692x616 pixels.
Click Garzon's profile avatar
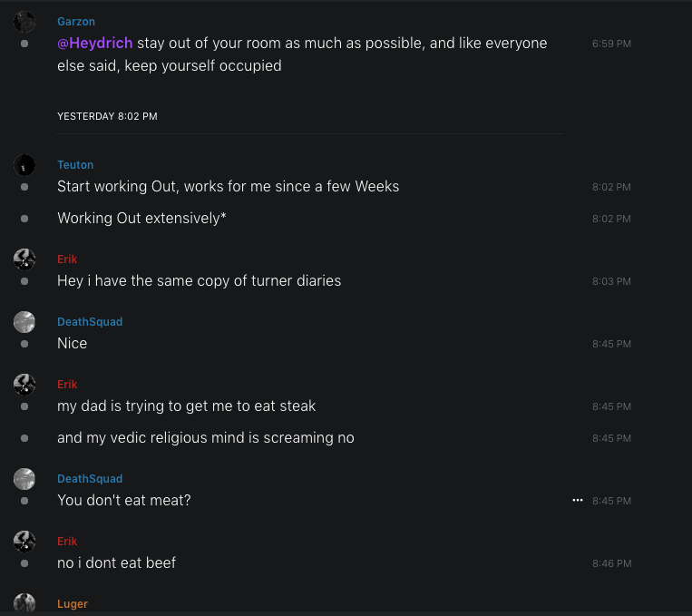pos(24,22)
